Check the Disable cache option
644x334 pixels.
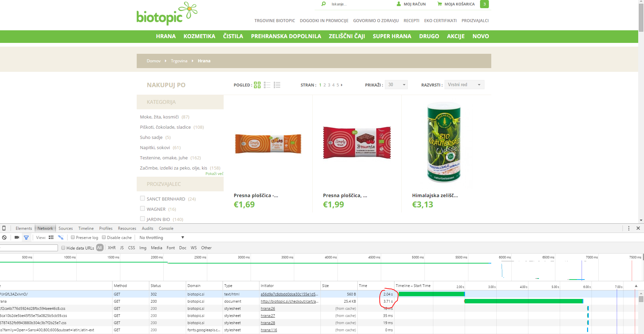104,238
